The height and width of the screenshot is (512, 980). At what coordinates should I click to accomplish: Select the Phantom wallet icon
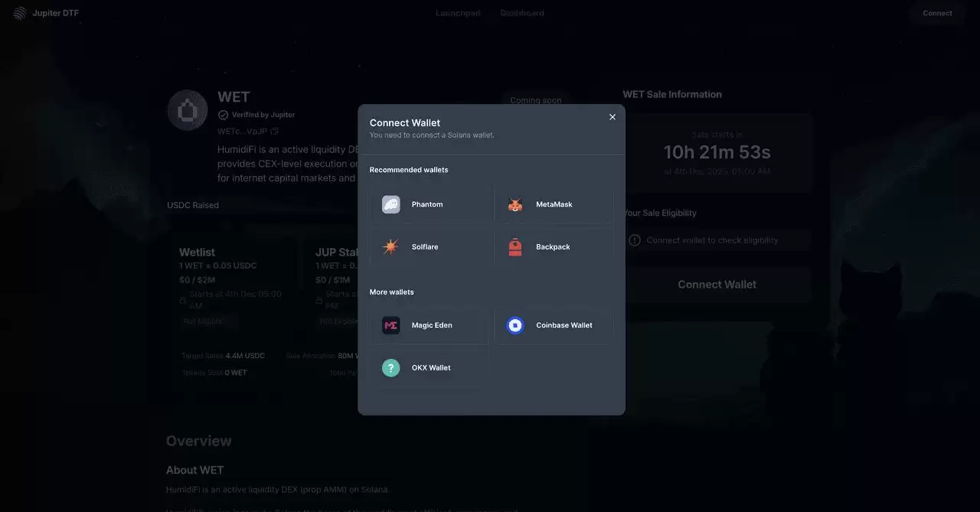tap(391, 204)
